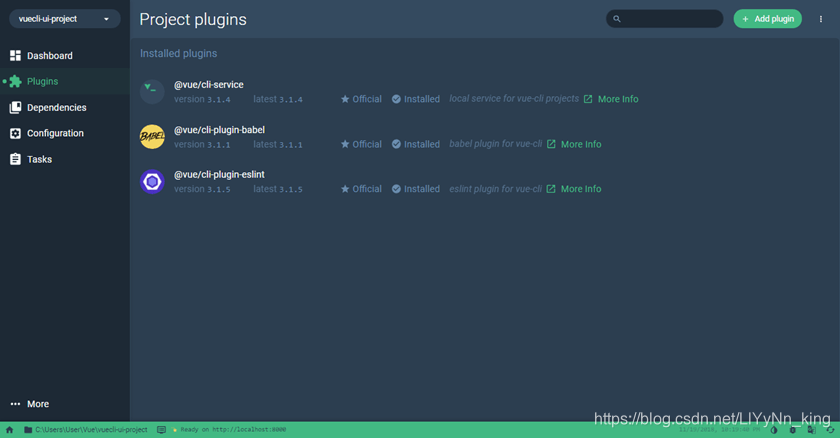Click version 3.1.5 of eslint plugin
This screenshot has width=840, height=438.
coord(202,189)
